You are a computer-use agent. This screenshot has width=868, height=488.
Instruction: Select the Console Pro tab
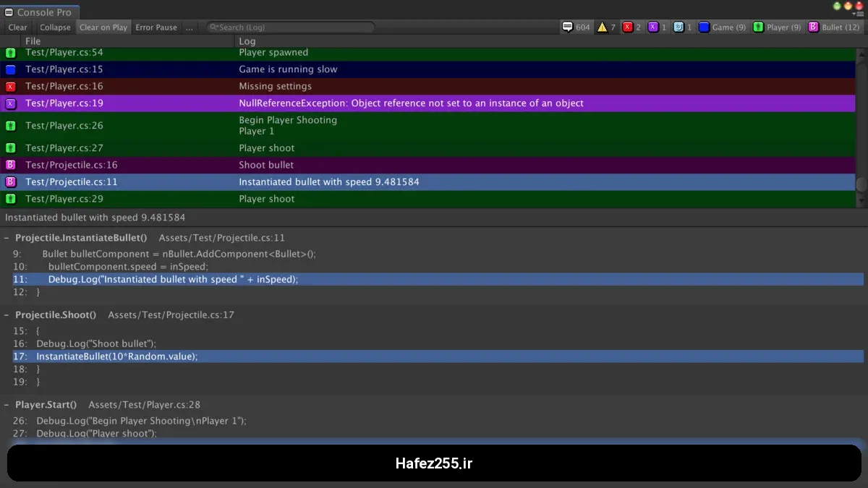41,12
